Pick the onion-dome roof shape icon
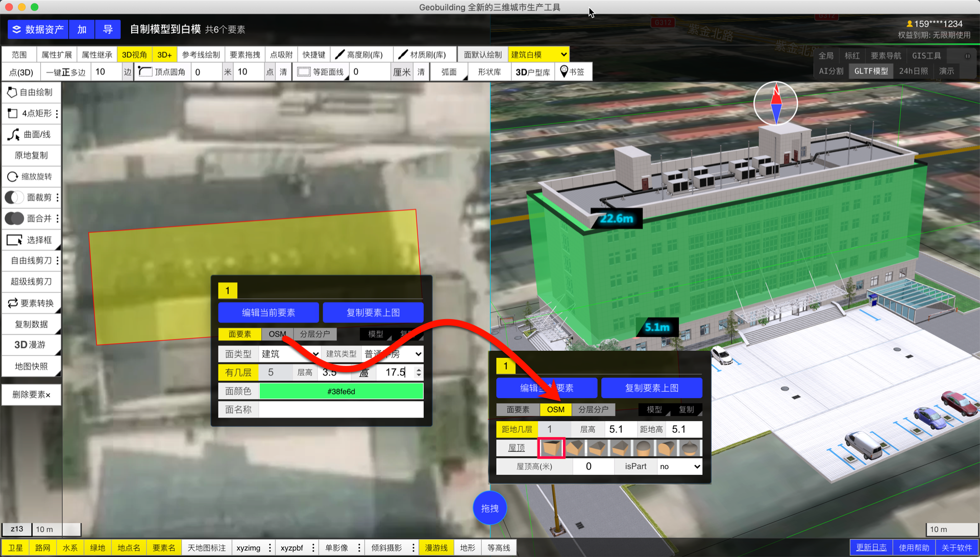Image resolution: width=980 pixels, height=557 pixels. 690,448
